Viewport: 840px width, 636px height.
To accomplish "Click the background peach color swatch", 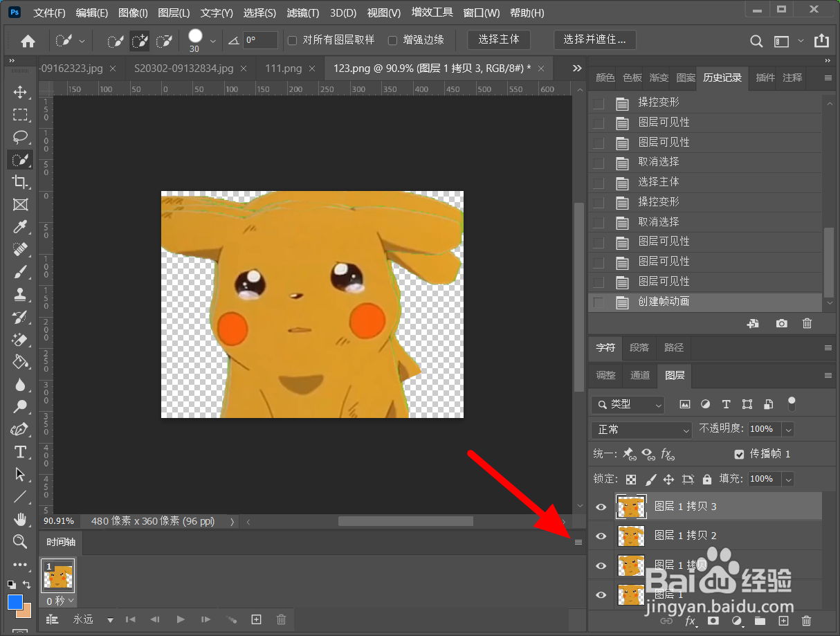I will 26,612.
